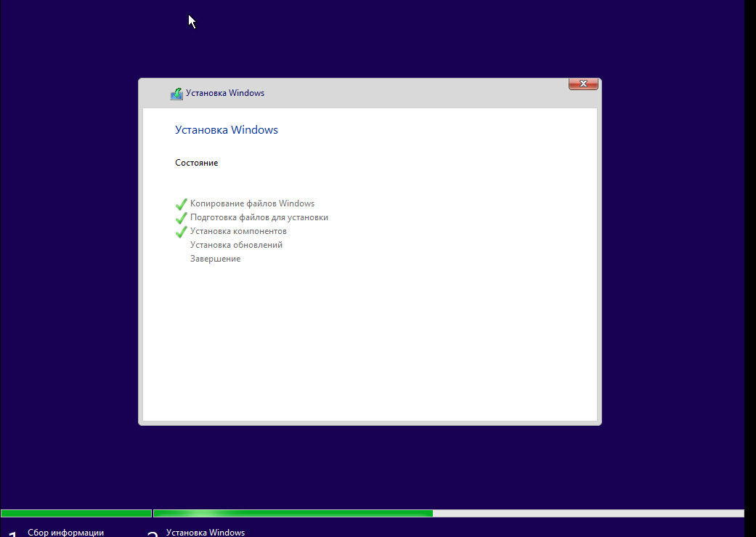Image resolution: width=756 pixels, height=537 pixels.
Task: Click the checkmark beside Установка компонентов
Action: pyautogui.click(x=182, y=232)
